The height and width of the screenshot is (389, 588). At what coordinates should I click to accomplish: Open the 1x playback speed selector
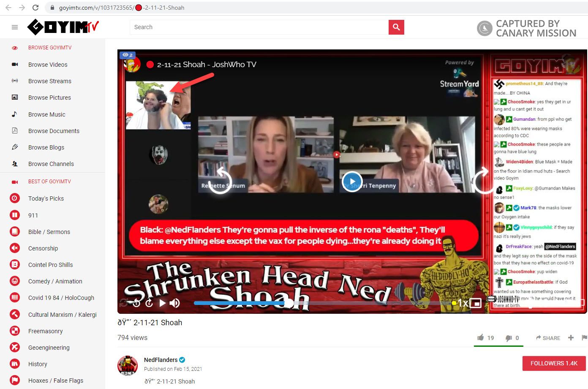point(463,303)
